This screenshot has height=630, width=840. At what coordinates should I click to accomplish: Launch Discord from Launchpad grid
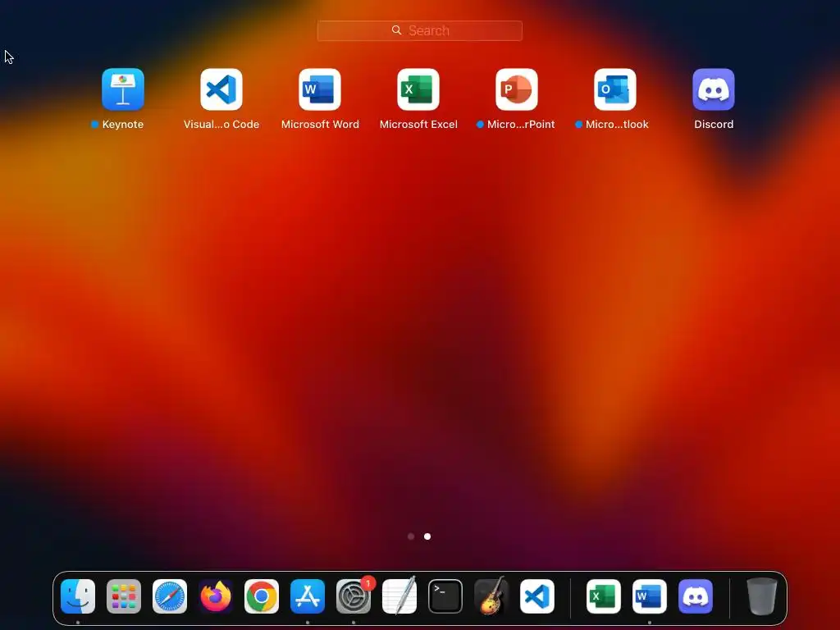(714, 89)
